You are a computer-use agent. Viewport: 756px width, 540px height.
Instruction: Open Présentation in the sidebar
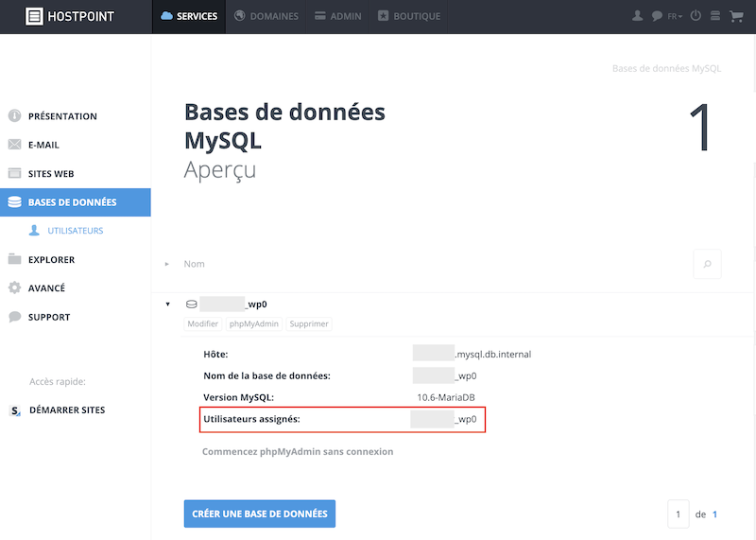point(62,116)
